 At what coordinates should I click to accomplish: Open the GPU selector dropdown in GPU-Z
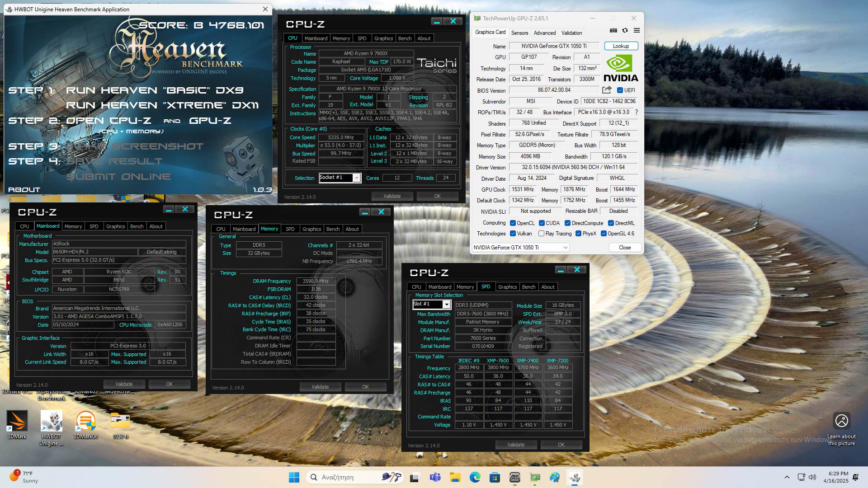(x=520, y=248)
